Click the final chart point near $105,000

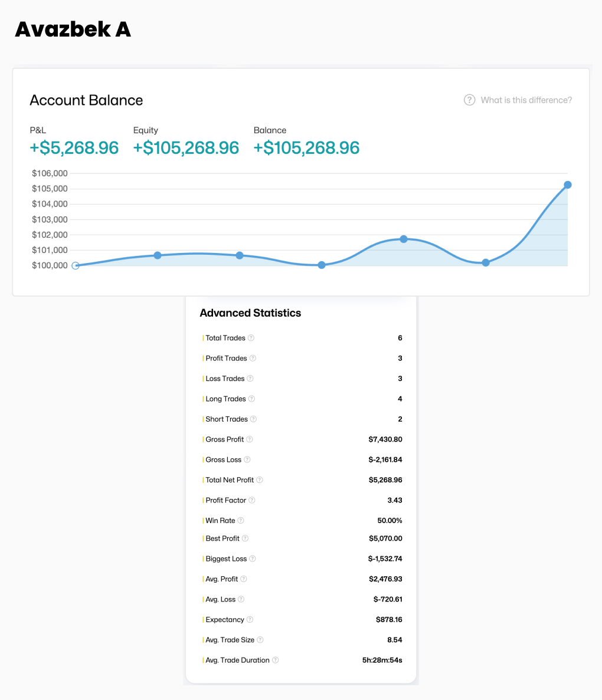tap(568, 185)
